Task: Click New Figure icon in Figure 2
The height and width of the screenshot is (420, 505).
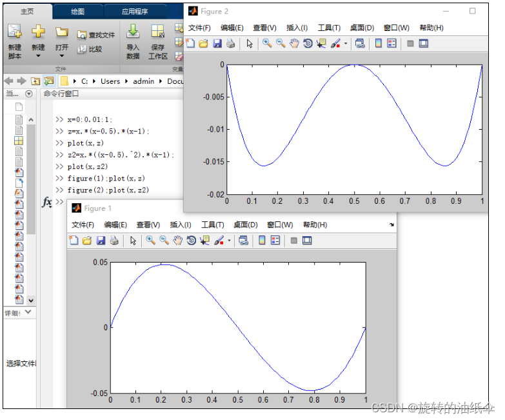Action: 190,43
